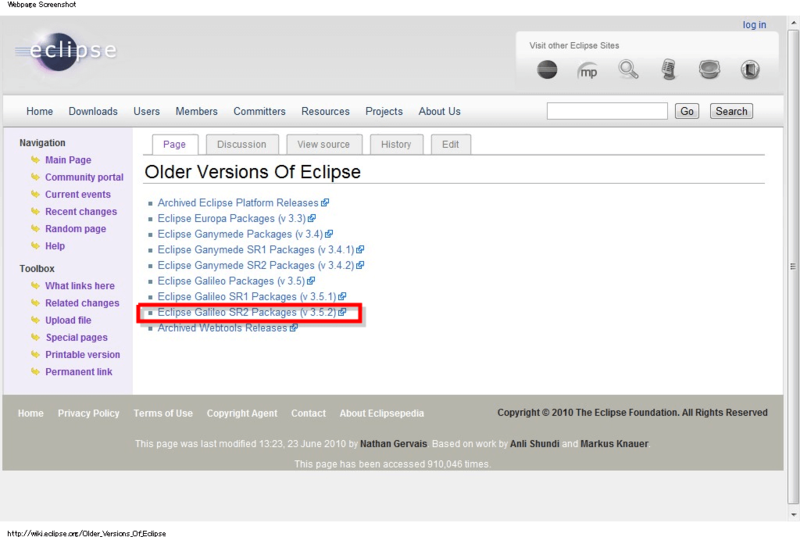This screenshot has height=537, width=800.
Task: Click external-link icon after Ganymede SR1 Packages
Action: click(360, 249)
